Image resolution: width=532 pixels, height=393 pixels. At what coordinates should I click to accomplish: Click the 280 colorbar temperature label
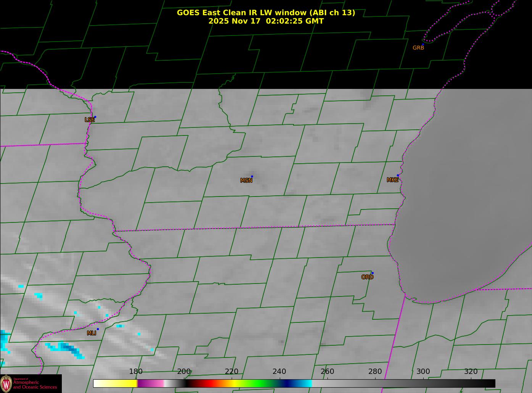375,372
